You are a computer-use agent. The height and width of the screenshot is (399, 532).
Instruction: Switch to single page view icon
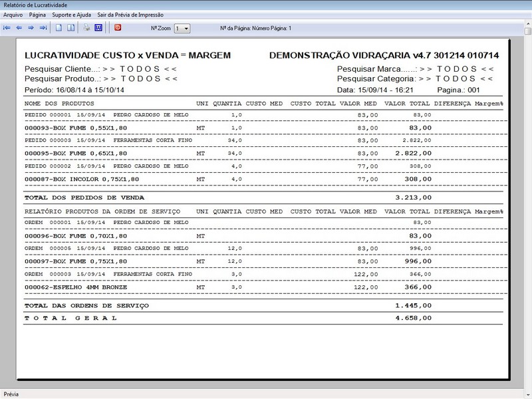59,28
